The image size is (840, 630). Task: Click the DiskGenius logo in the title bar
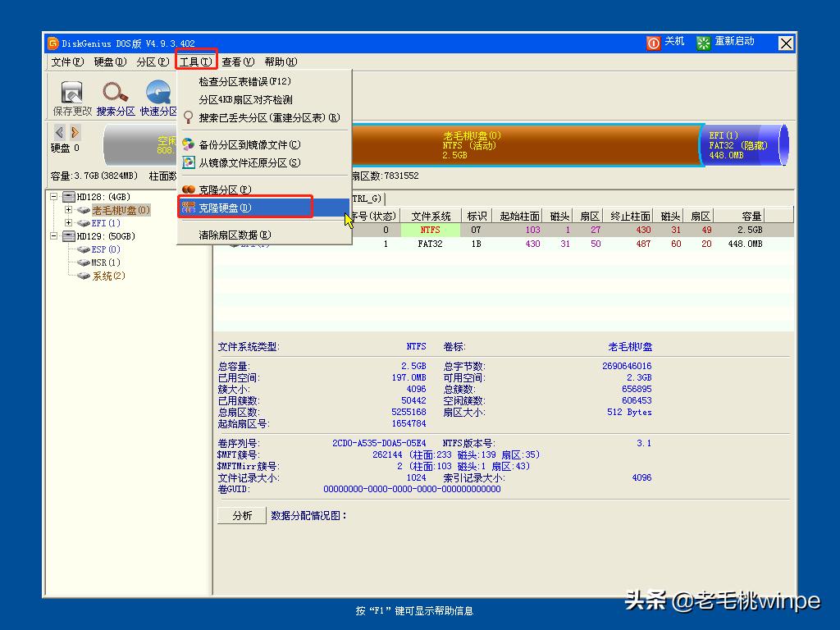tap(54, 42)
